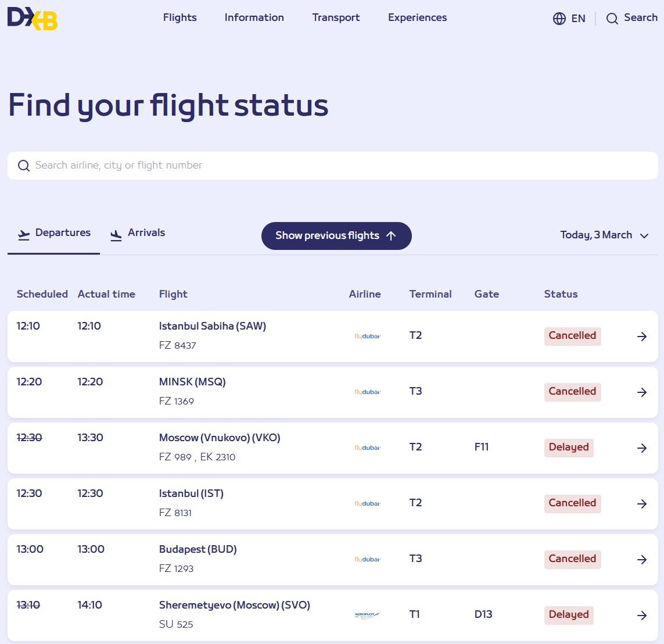Open details arrow for Istanbul Sabiha flight
Viewport: 664px width, 644px height.
(642, 337)
